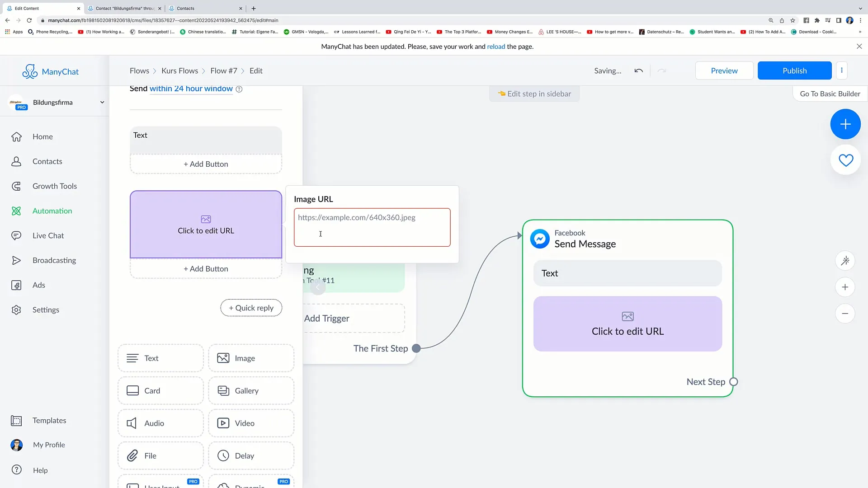Add an Audio content block

[x=160, y=423]
